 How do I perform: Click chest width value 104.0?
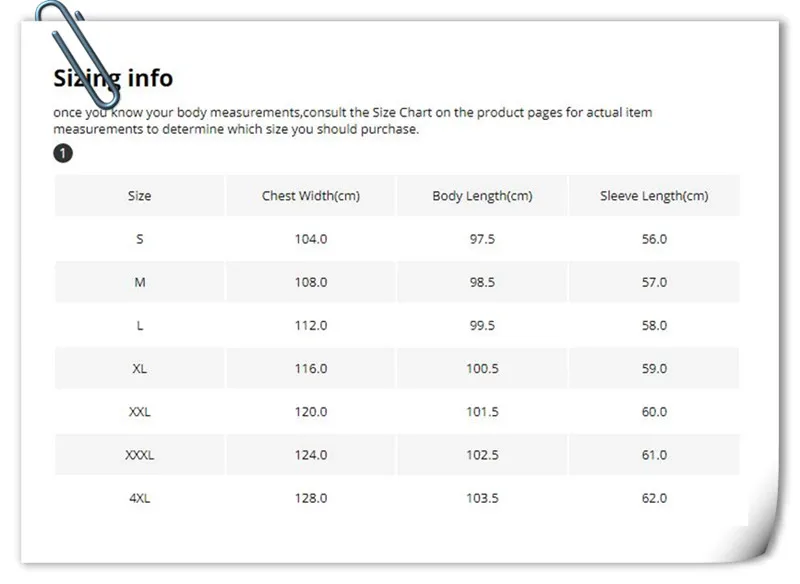pyautogui.click(x=311, y=239)
